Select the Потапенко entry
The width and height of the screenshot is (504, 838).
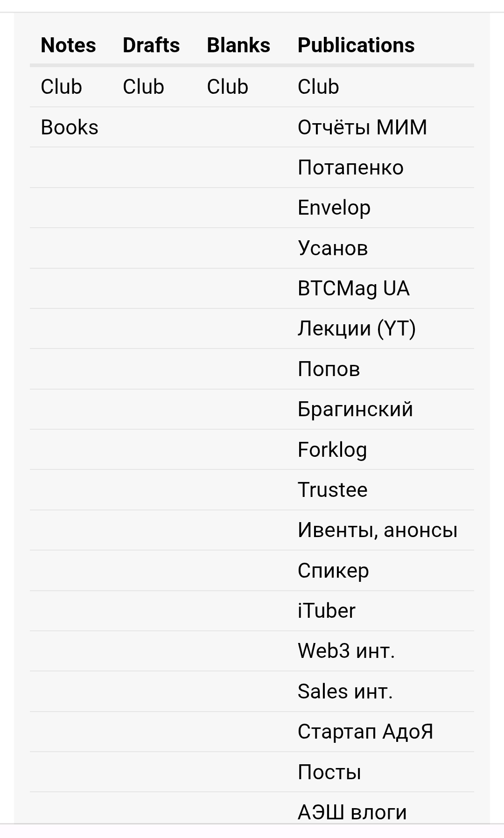coord(350,168)
